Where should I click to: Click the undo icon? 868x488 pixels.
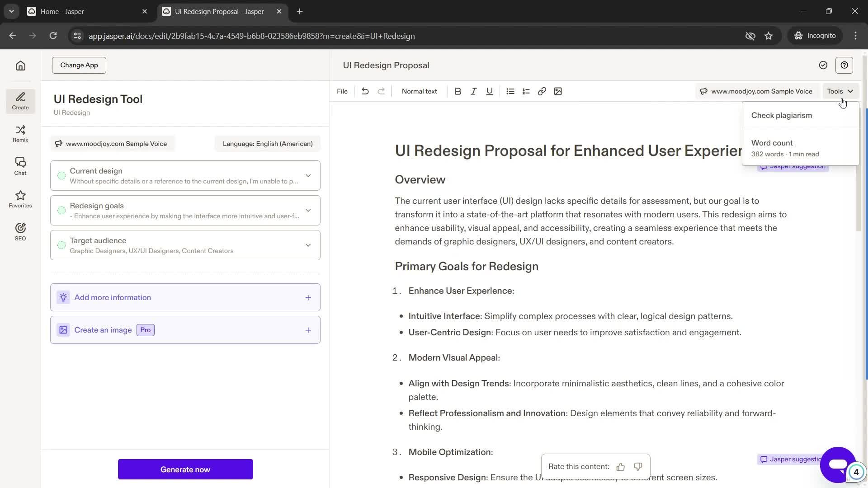click(365, 91)
